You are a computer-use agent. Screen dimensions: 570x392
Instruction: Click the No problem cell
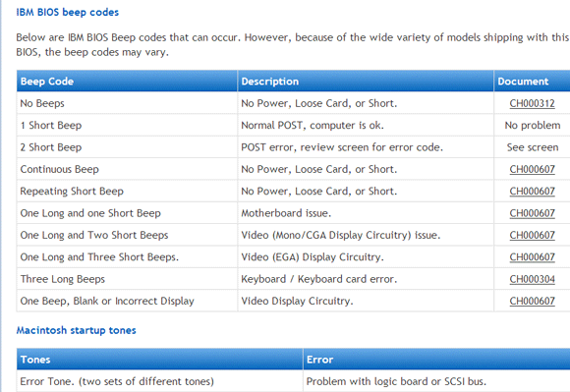point(533,126)
